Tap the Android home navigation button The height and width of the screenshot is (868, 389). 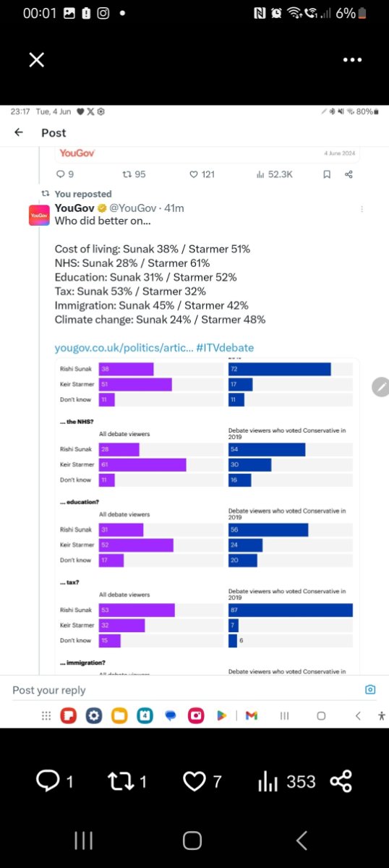[x=192, y=840]
